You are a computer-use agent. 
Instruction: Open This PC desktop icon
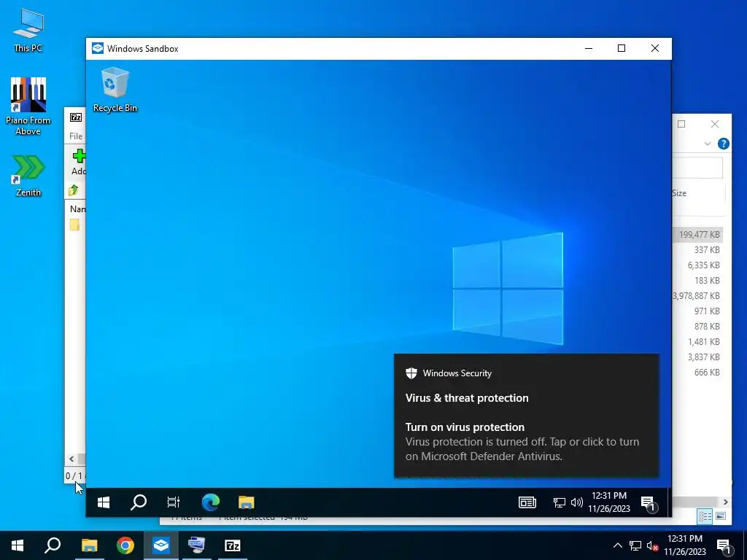point(28,30)
